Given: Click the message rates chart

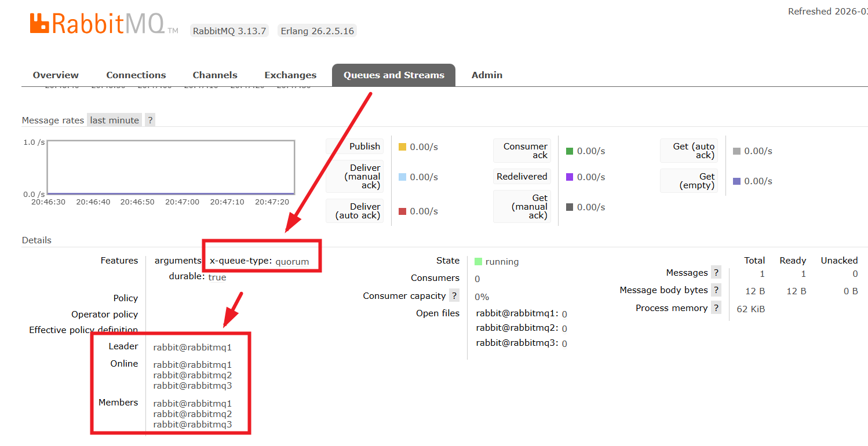Looking at the screenshot, I should click(x=171, y=167).
